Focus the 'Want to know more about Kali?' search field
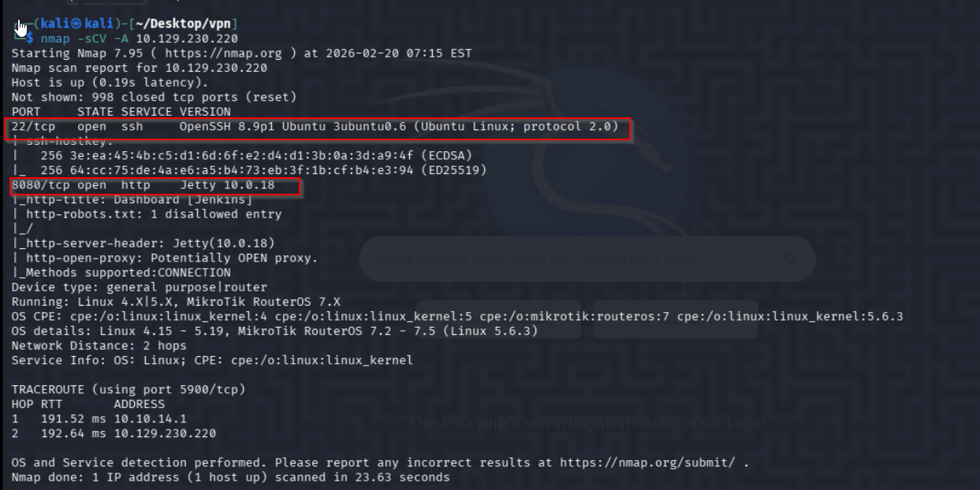Image resolution: width=980 pixels, height=490 pixels. click(568, 259)
